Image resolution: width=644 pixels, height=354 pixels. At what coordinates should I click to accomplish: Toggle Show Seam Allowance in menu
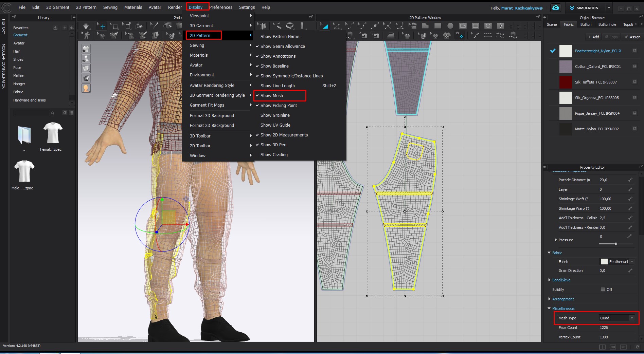coord(282,46)
